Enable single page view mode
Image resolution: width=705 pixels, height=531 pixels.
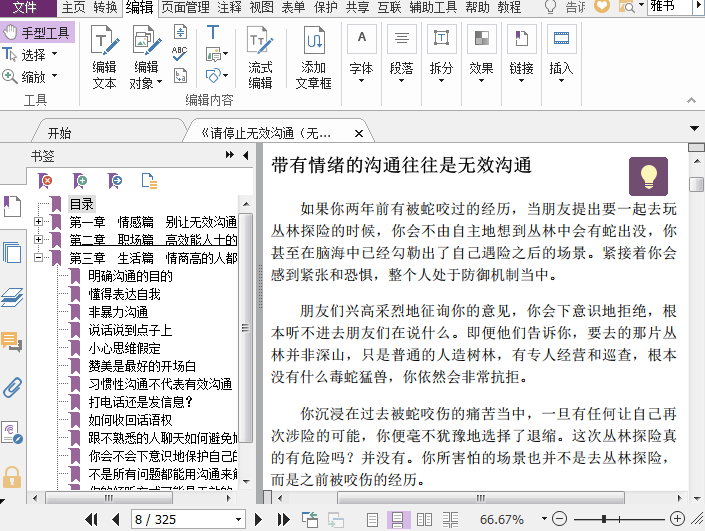coord(373,519)
